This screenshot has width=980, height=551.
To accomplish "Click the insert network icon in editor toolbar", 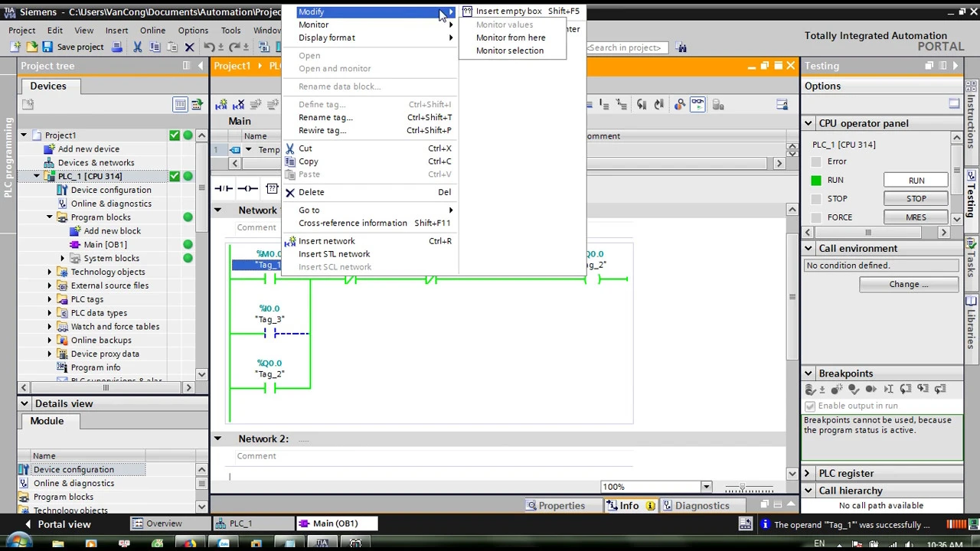I will point(221,104).
